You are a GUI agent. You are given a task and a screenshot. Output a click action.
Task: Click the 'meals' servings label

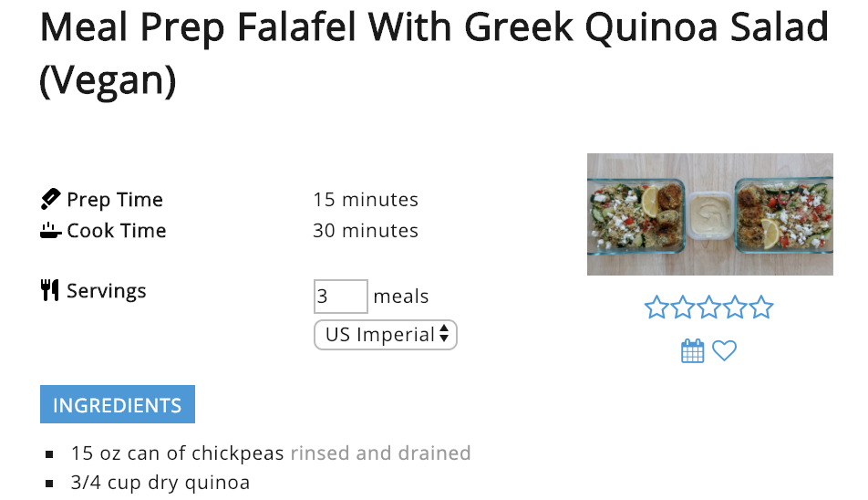[x=401, y=297]
